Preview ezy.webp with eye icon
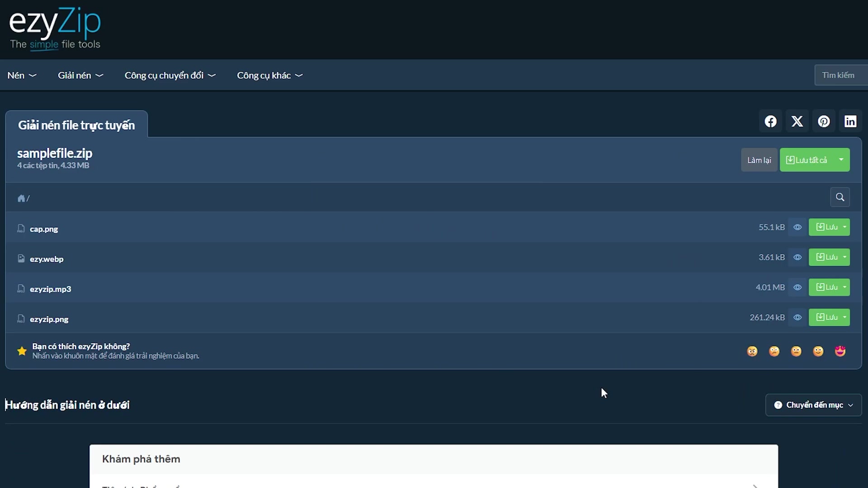The width and height of the screenshot is (868, 488). 797,257
